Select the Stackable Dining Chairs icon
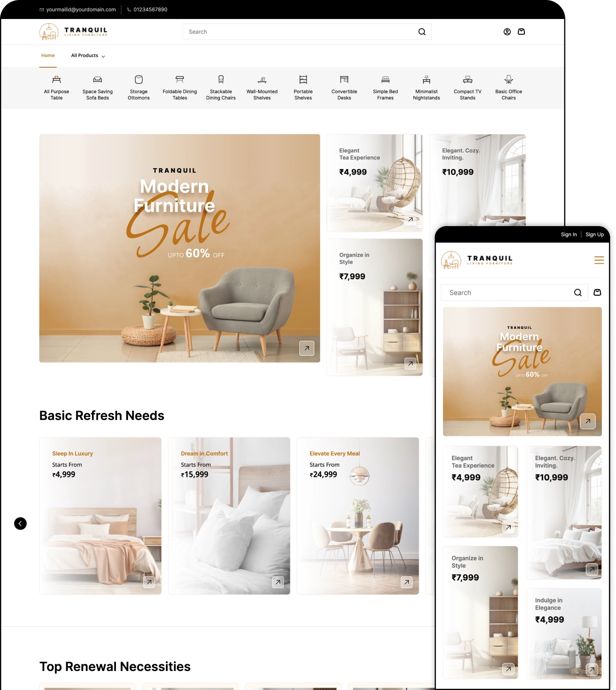 221,79
